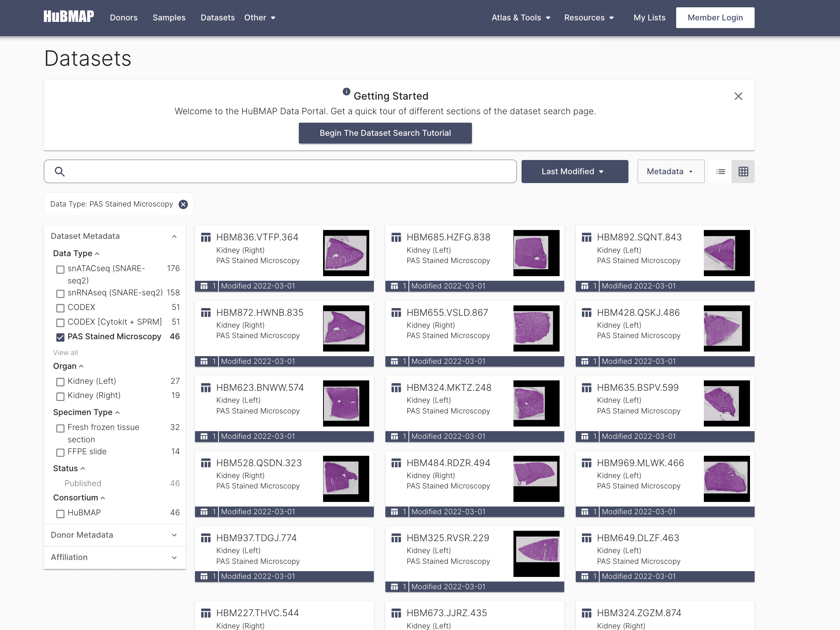This screenshot has height=630, width=840.
Task: Check the CODEX data type checkbox
Action: pos(60,308)
